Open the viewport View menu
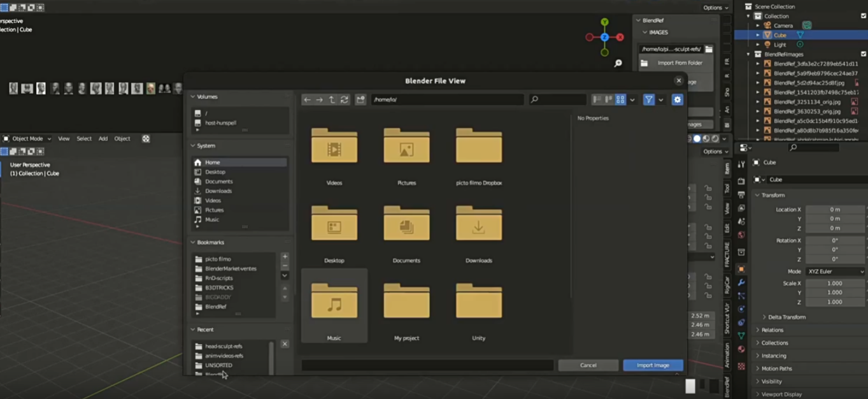The width and height of the screenshot is (868, 399). click(x=64, y=138)
